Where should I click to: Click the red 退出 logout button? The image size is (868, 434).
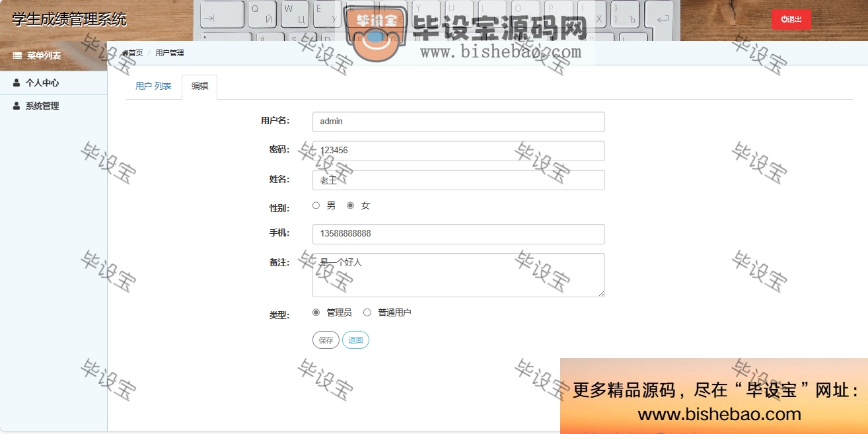pyautogui.click(x=791, y=20)
